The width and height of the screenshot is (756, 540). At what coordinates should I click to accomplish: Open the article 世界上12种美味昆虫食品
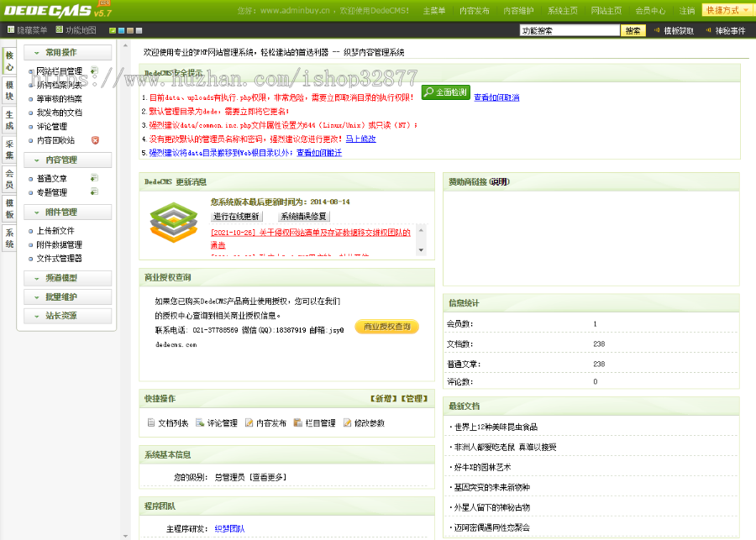coord(496,427)
